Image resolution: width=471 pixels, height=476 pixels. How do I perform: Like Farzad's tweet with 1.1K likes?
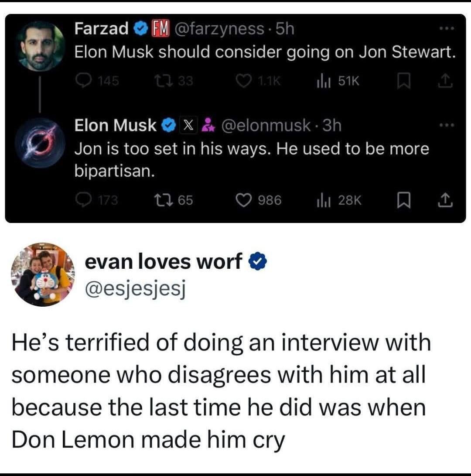pyautogui.click(x=243, y=80)
